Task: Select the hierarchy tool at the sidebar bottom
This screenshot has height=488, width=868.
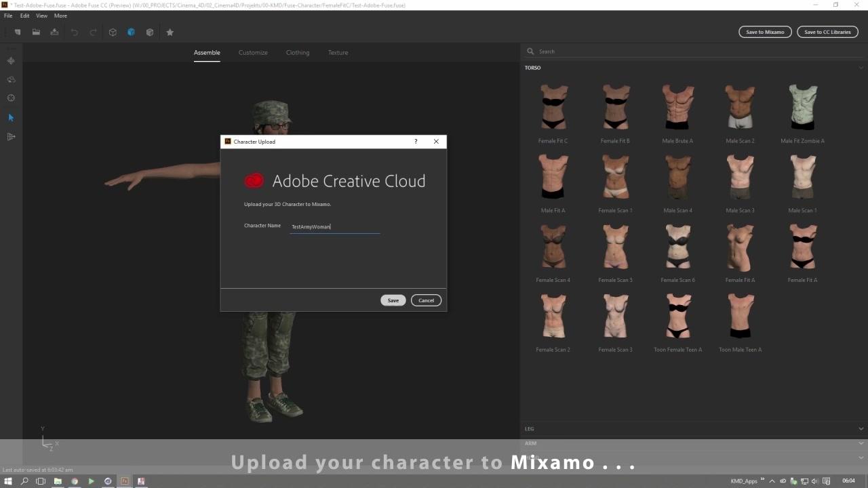Action: coord(10,136)
